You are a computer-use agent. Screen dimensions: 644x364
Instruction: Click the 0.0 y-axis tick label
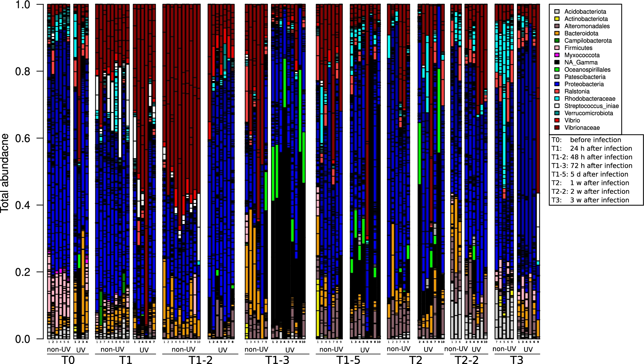click(x=23, y=339)
